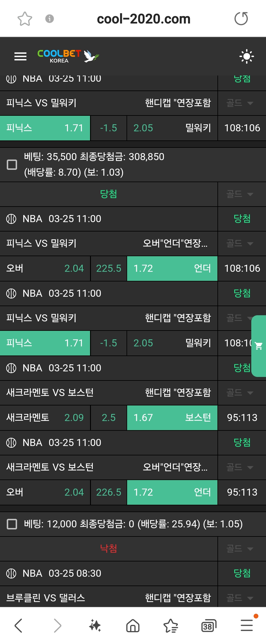266x644 pixels.
Task: Tap the cool-2020.com address bar
Action: point(144,19)
